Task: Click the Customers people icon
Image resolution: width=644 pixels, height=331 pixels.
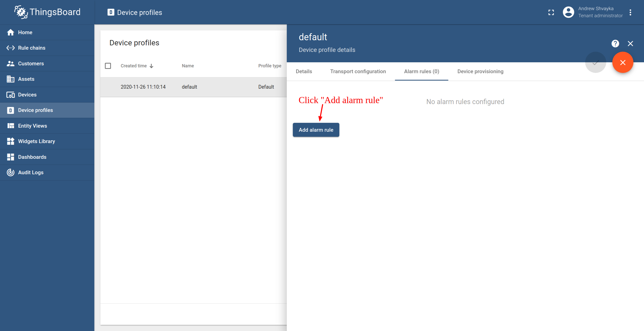Action: 10,64
